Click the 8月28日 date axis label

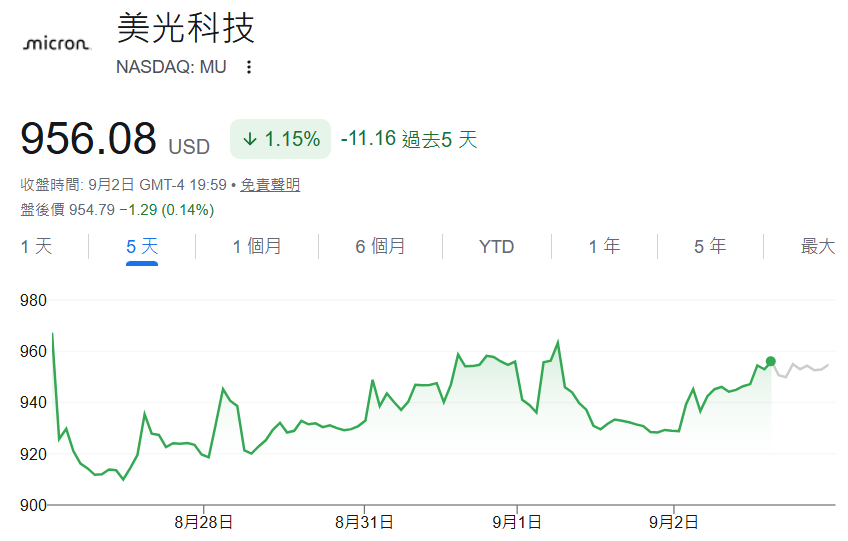coord(203,522)
